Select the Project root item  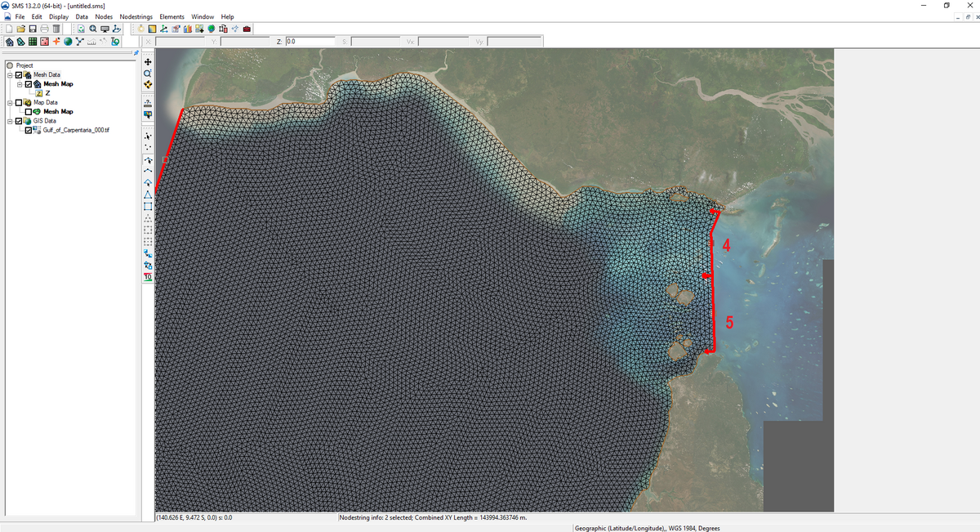coord(24,65)
